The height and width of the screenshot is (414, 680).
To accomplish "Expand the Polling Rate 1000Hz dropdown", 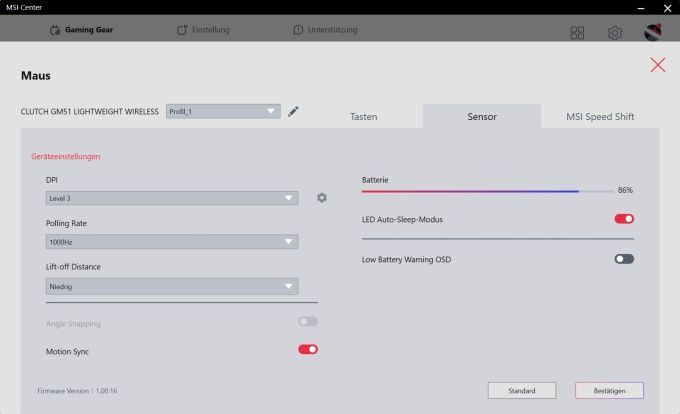I will tap(172, 241).
